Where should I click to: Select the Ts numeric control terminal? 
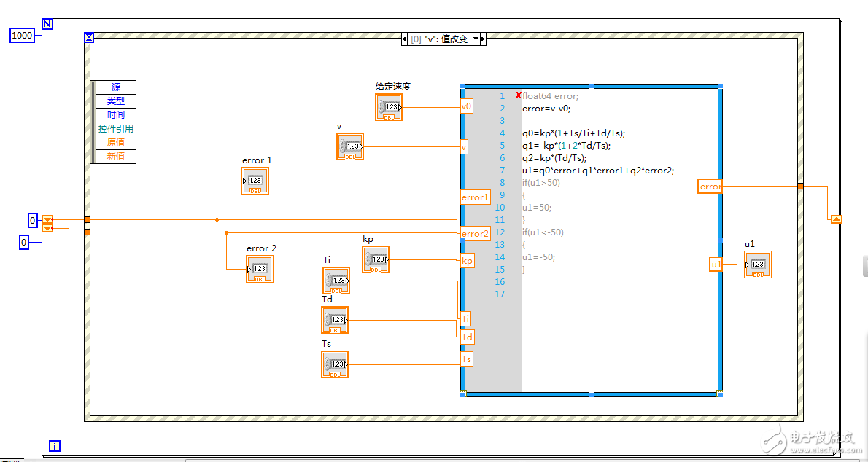tap(335, 364)
